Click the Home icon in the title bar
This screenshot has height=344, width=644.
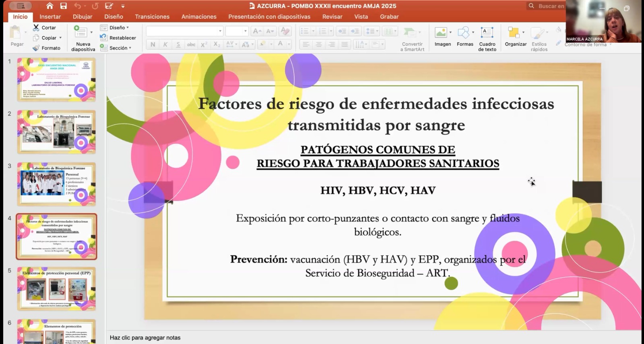(x=50, y=6)
